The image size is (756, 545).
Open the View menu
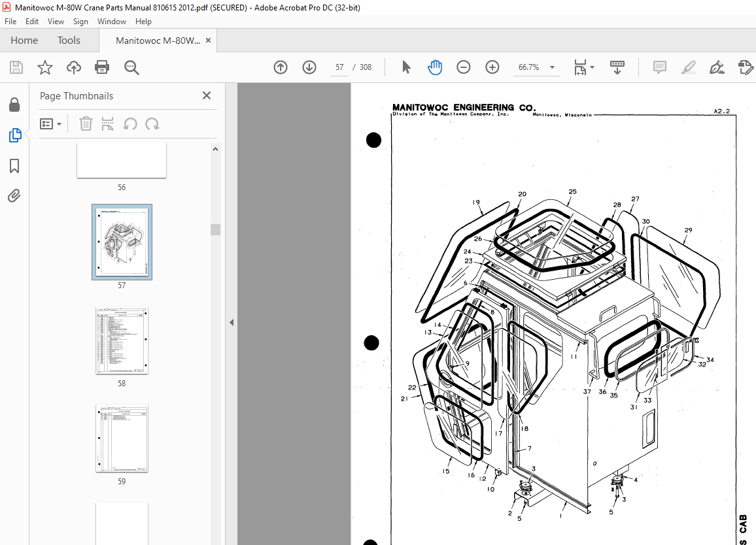[x=56, y=21]
